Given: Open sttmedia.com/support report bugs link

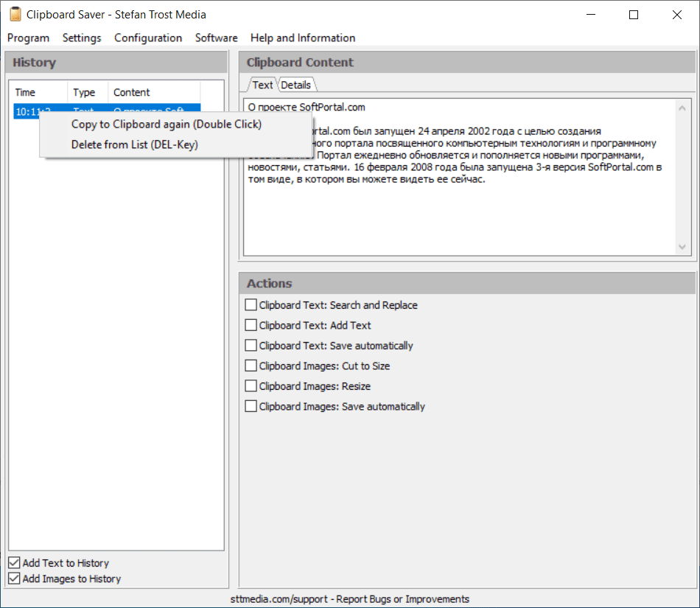Looking at the screenshot, I should pos(349,599).
